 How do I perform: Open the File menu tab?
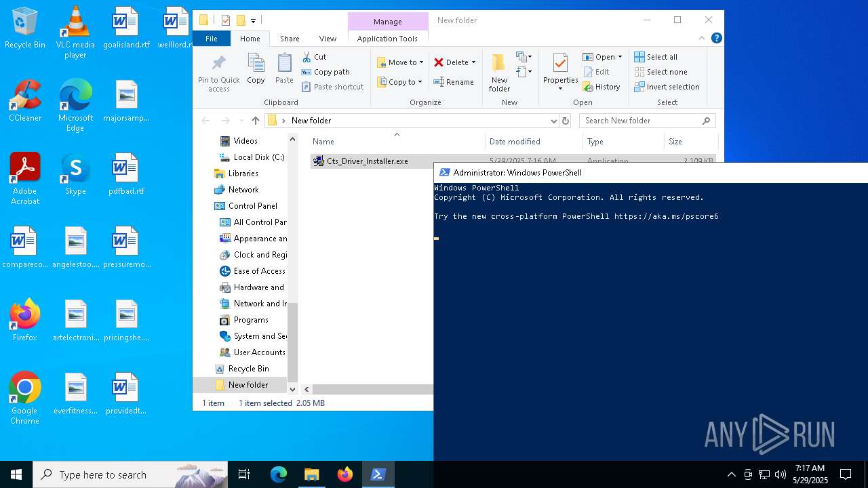pos(212,39)
